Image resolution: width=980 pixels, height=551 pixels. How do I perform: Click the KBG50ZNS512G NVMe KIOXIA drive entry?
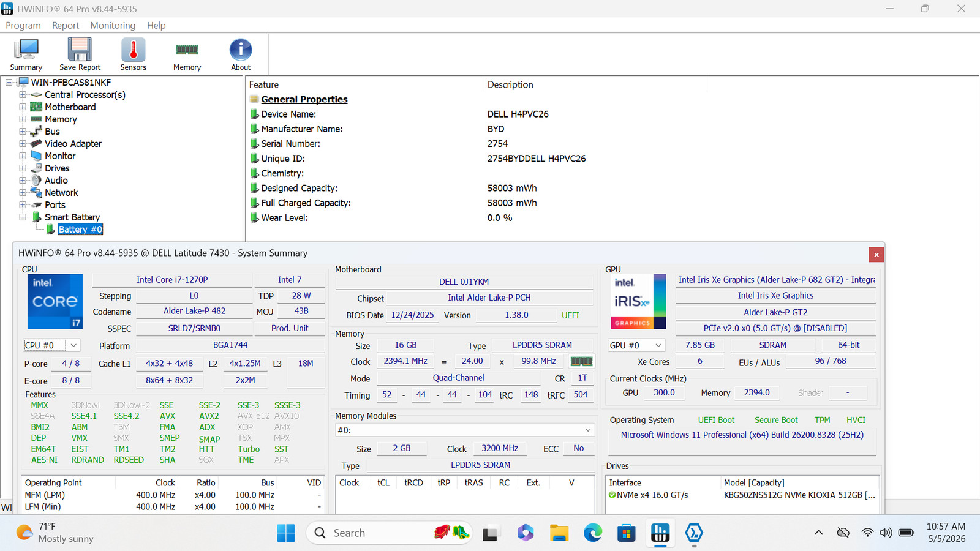coord(799,495)
